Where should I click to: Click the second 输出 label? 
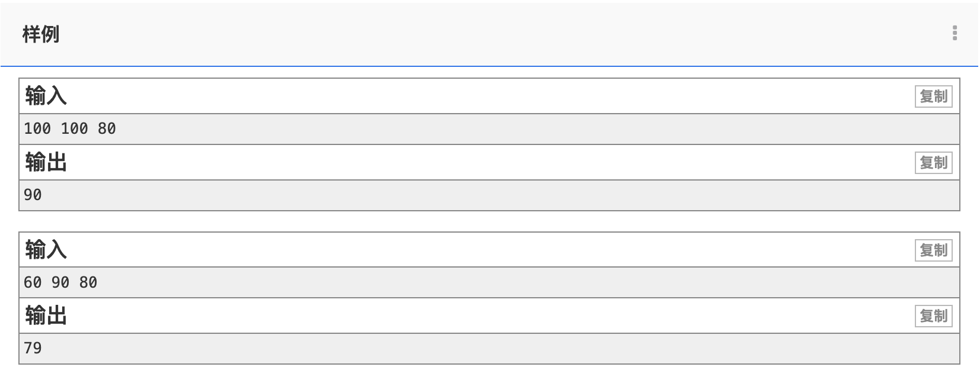[x=46, y=316]
